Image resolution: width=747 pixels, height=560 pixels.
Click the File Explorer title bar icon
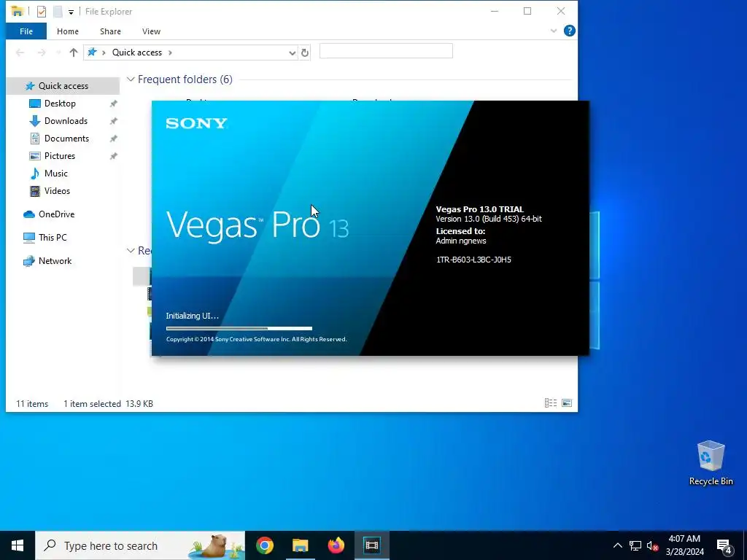(18, 11)
